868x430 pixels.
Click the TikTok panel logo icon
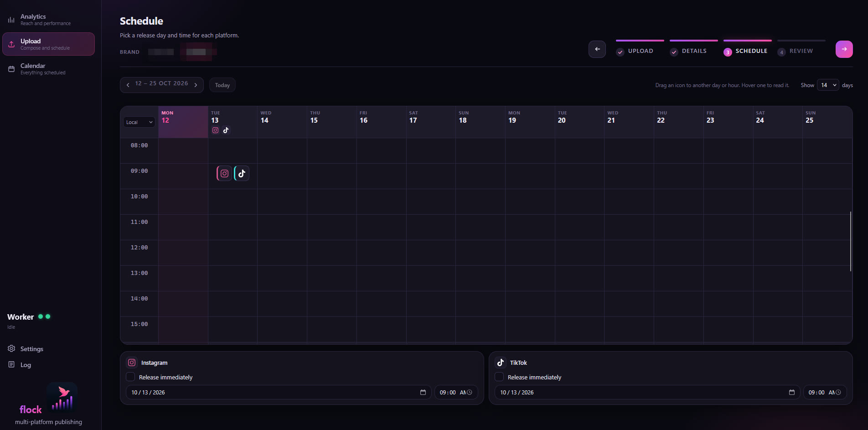[501, 363]
